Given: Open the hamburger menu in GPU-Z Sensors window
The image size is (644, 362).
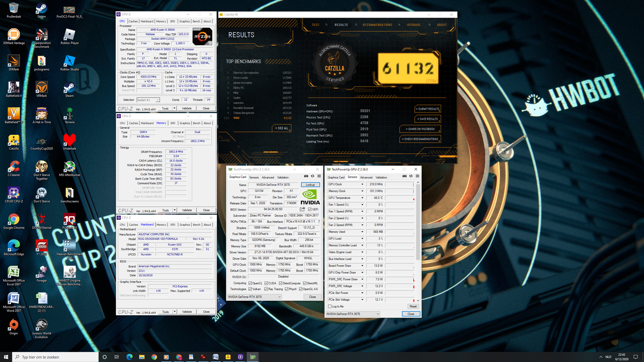Looking at the screenshot, I should [417, 176].
